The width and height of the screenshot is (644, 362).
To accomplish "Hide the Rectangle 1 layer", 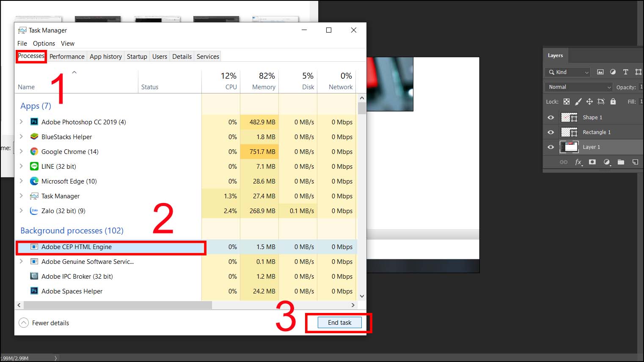I will coord(551,132).
